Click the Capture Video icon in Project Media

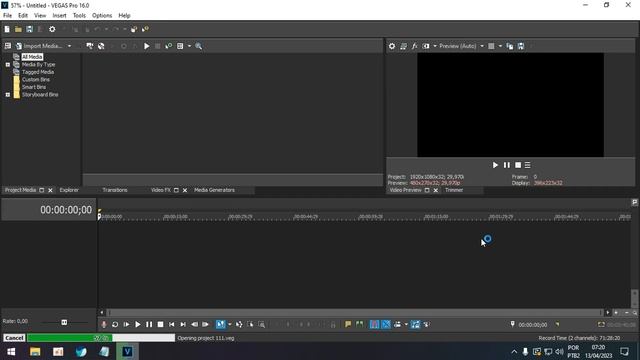90,46
